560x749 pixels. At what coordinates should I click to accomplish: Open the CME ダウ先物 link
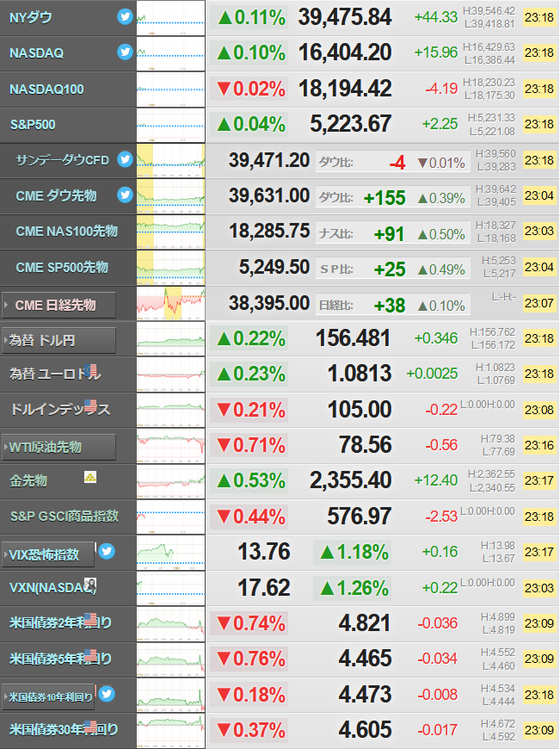click(56, 195)
